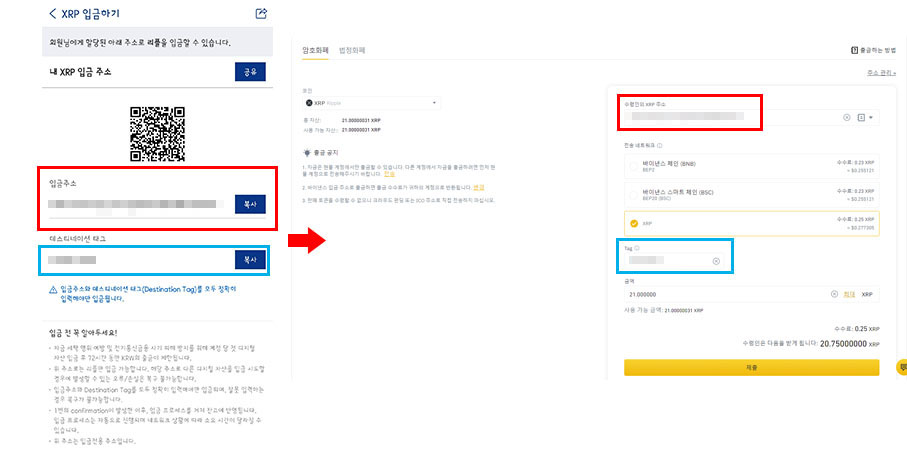Open the yellow link in withdrawal notice item 1
907x454 pixels.
point(389,174)
